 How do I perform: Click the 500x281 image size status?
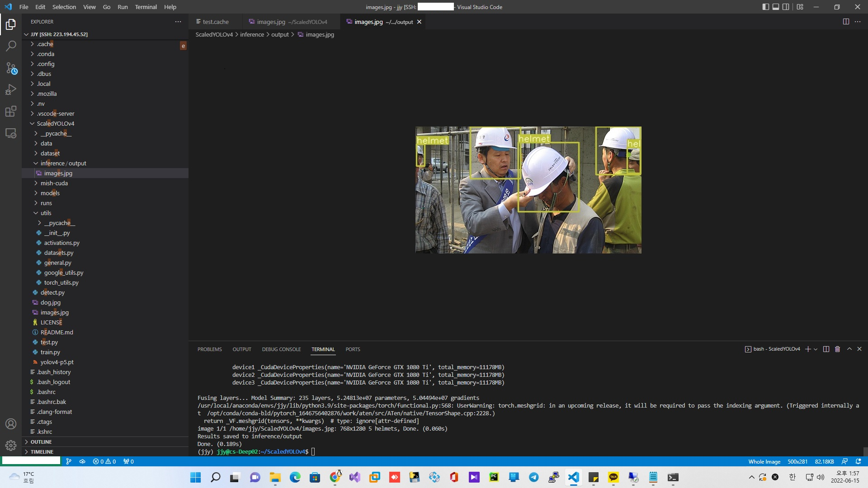(x=797, y=461)
